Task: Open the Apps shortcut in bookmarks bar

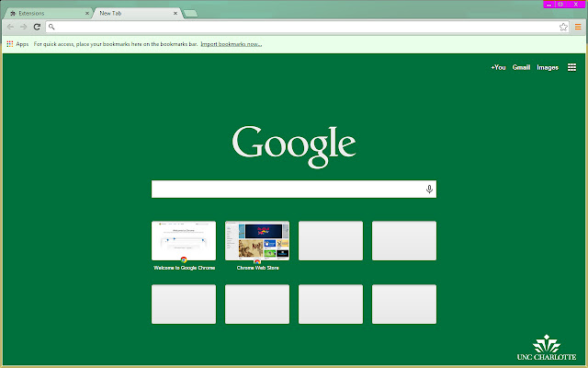Action: coord(17,44)
